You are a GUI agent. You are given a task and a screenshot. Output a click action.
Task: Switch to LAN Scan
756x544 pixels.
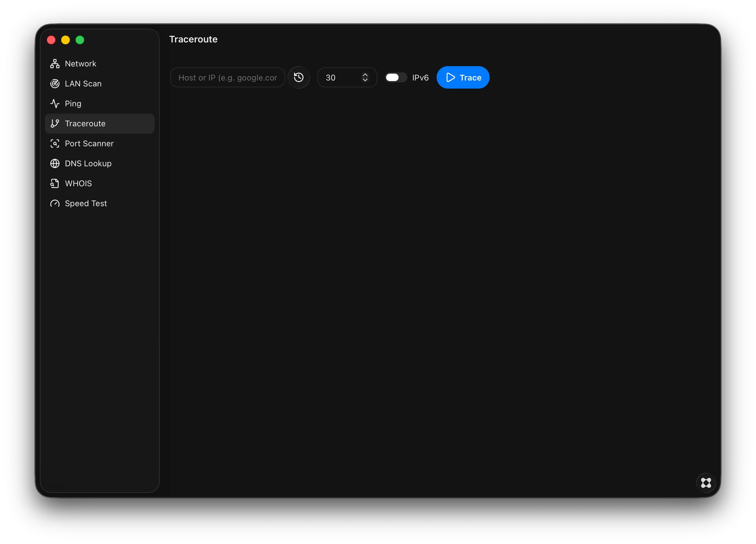(x=100, y=84)
